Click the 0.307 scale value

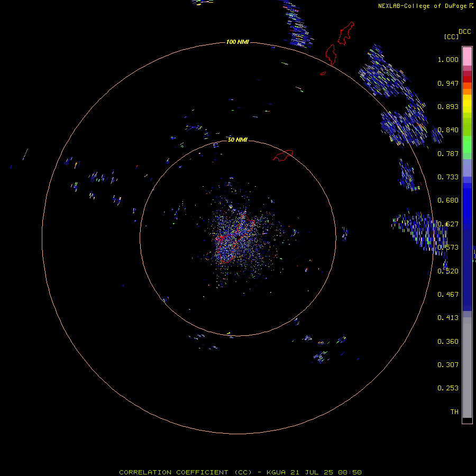[448, 365]
